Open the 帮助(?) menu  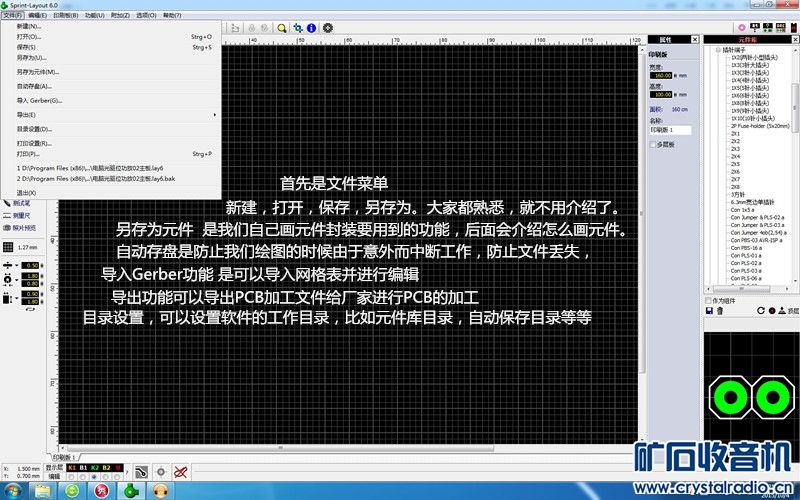[x=172, y=15]
